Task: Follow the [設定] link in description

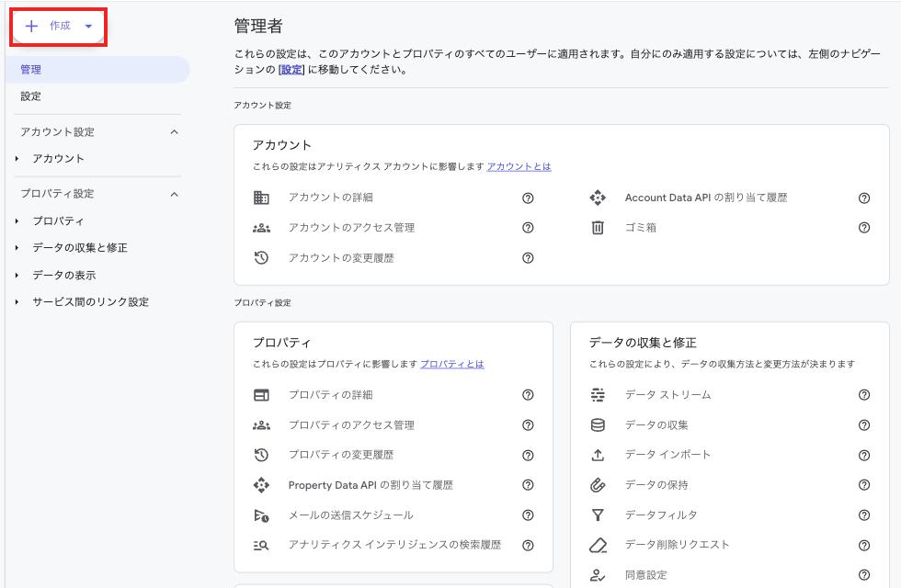Action: (x=291, y=70)
